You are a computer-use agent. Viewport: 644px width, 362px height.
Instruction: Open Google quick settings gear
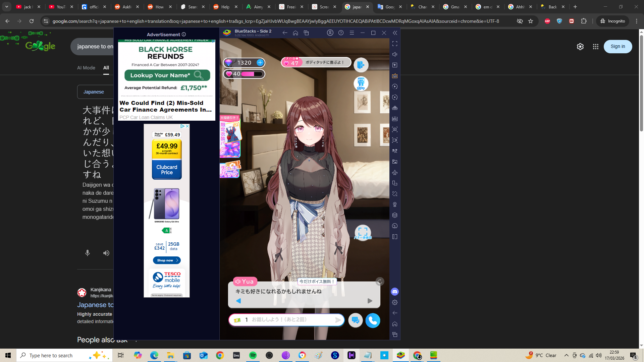pyautogui.click(x=580, y=47)
